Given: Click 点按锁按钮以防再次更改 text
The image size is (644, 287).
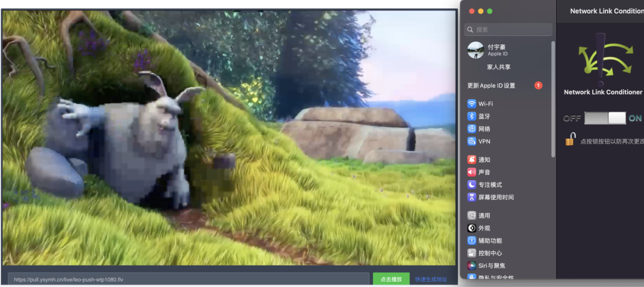Looking at the screenshot, I should pos(612,141).
